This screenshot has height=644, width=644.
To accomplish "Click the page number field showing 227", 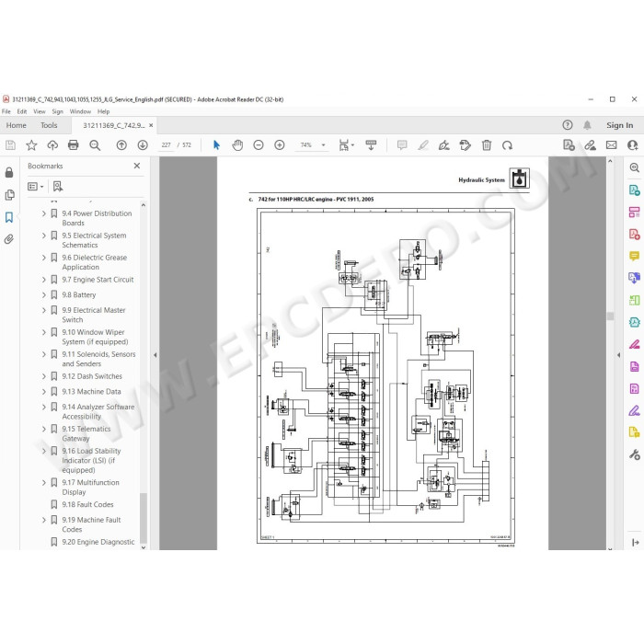I will point(166,145).
